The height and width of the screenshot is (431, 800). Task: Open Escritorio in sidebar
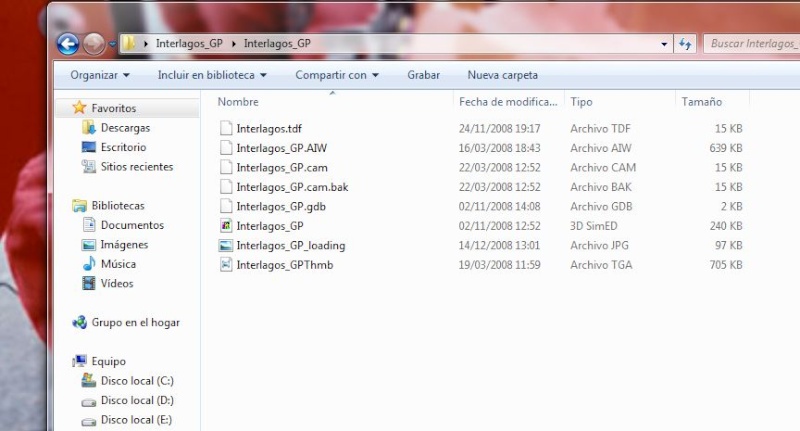(123, 147)
